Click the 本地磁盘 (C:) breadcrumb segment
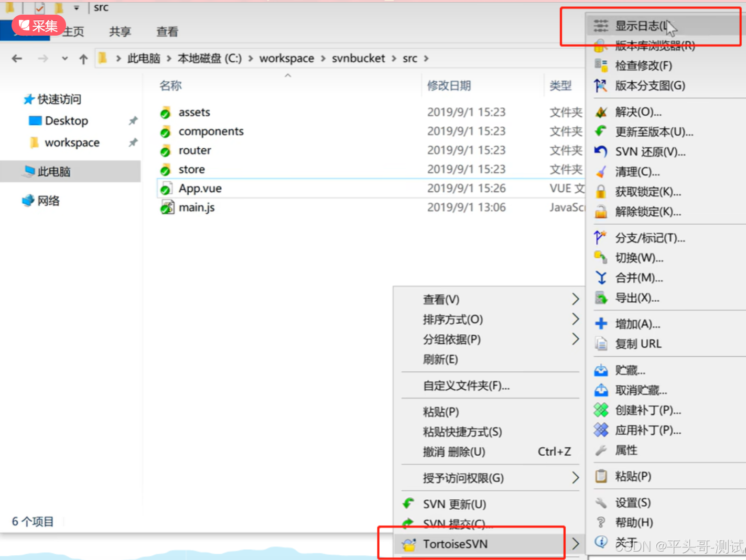Image resolution: width=746 pixels, height=560 pixels. tap(210, 58)
